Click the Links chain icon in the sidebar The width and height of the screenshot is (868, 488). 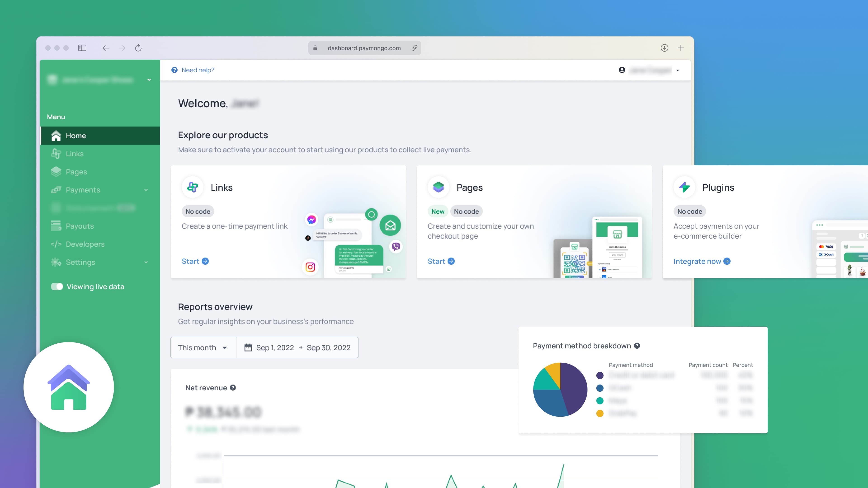click(x=56, y=154)
